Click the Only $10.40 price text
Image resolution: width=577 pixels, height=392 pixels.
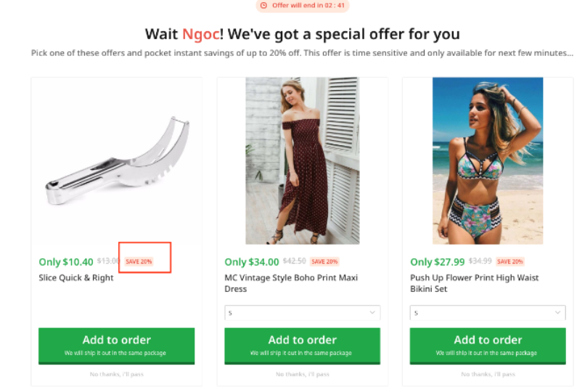tap(66, 262)
